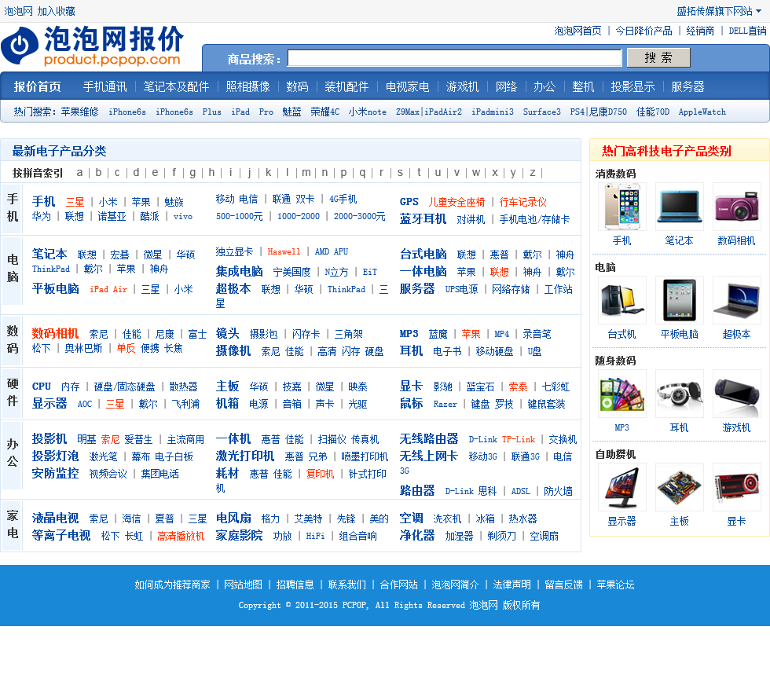Open 无线路由器 category link

point(429,438)
